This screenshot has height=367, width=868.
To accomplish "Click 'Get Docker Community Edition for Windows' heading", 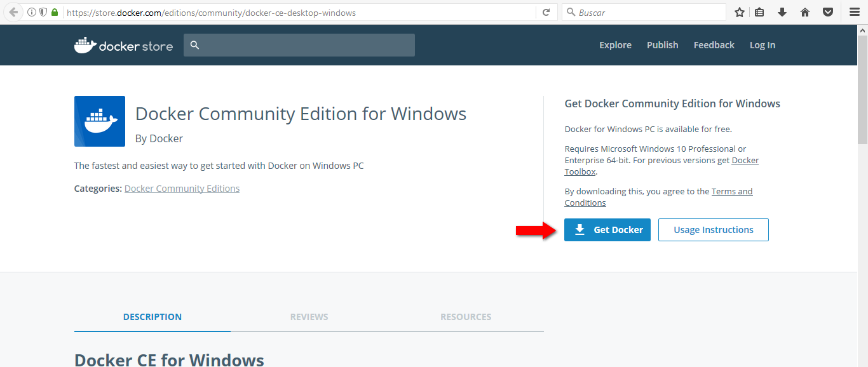I will pyautogui.click(x=672, y=103).
